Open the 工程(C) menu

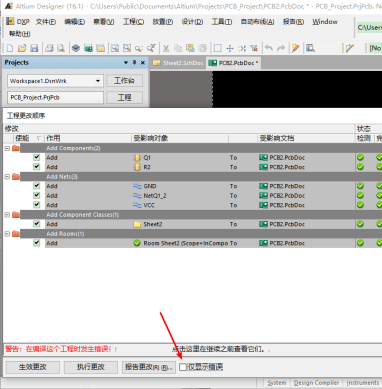coord(133,22)
